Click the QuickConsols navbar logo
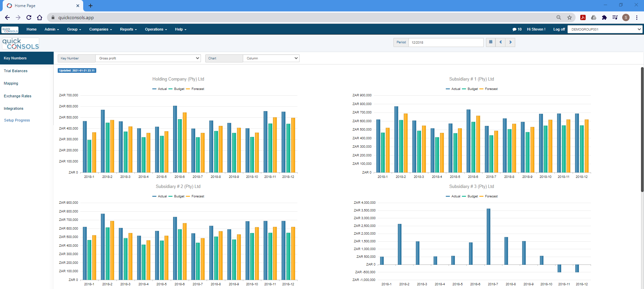Screen dimensions: 644x289 (x=10, y=30)
